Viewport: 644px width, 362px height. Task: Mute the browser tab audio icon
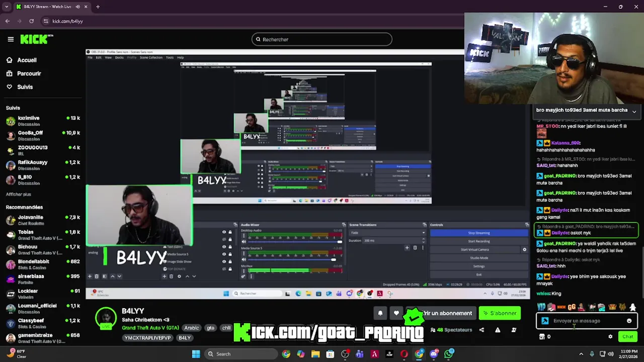pos(78,7)
